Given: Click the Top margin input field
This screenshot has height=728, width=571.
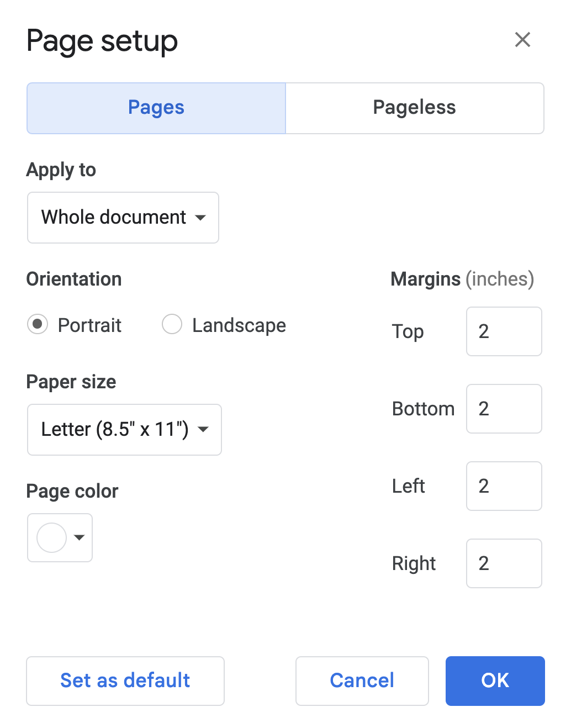Looking at the screenshot, I should [x=504, y=331].
